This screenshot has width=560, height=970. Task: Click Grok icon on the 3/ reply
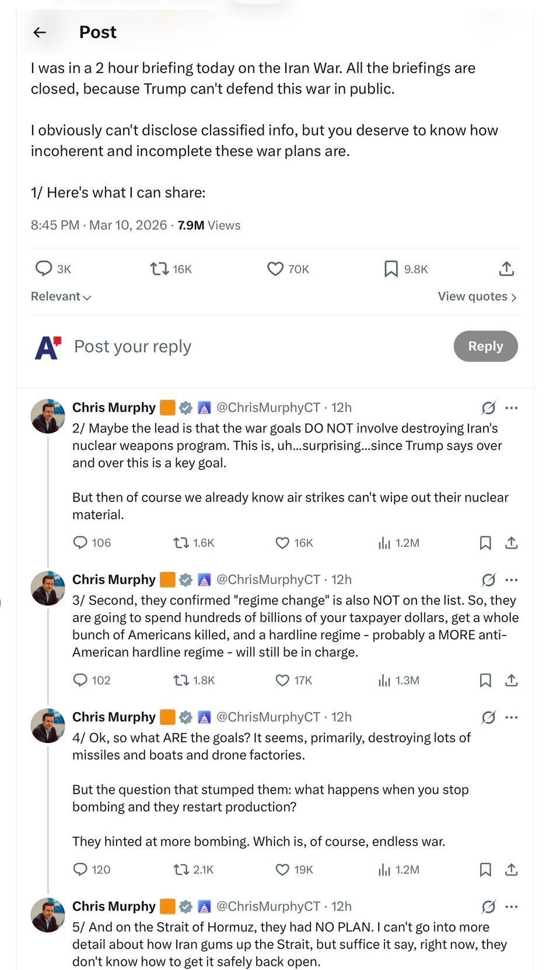click(x=488, y=580)
